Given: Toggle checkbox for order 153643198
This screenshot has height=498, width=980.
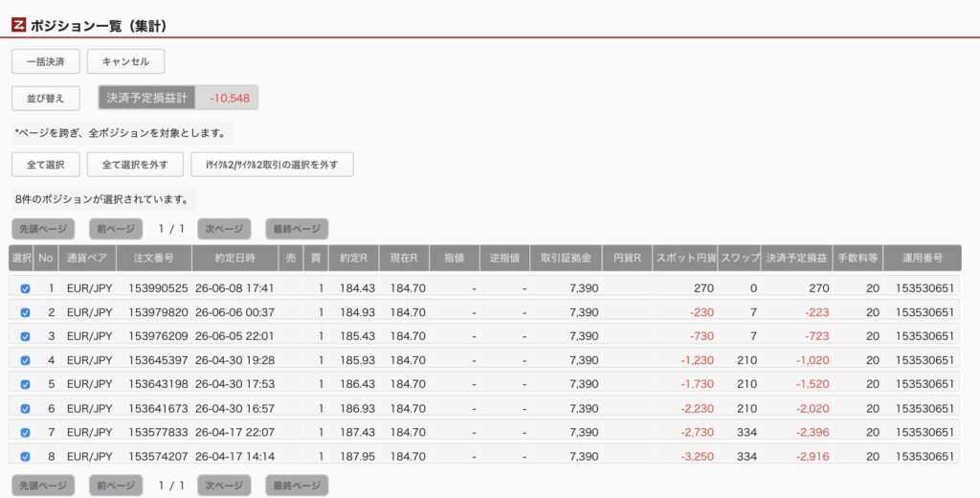Looking at the screenshot, I should [x=25, y=384].
